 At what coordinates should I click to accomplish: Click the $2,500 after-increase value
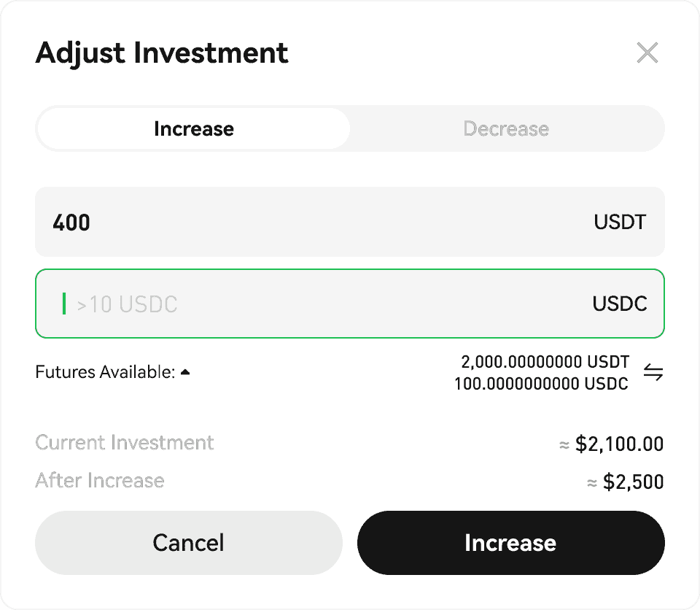[633, 482]
